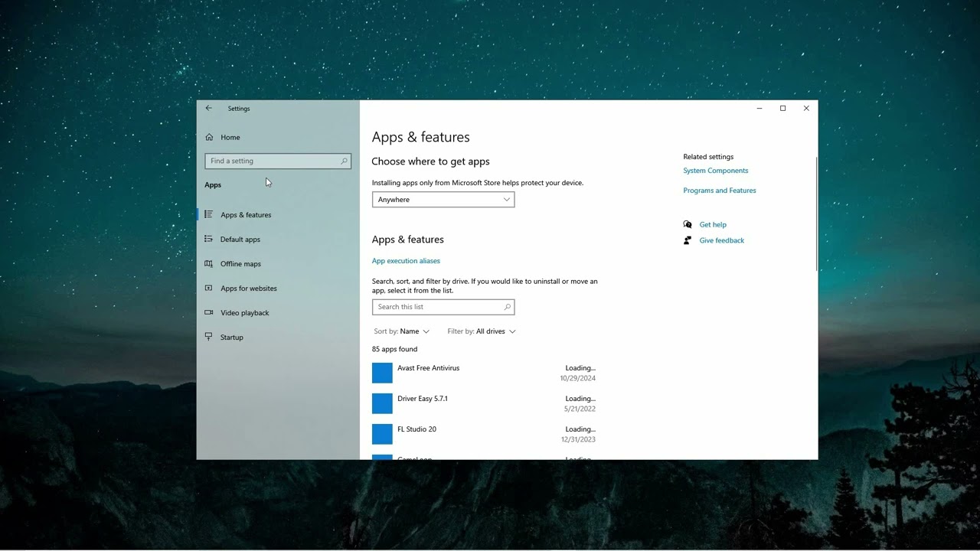Click the Driver Easy 5.7.1 app icon
This screenshot has height=551, width=980.
pyautogui.click(x=382, y=403)
